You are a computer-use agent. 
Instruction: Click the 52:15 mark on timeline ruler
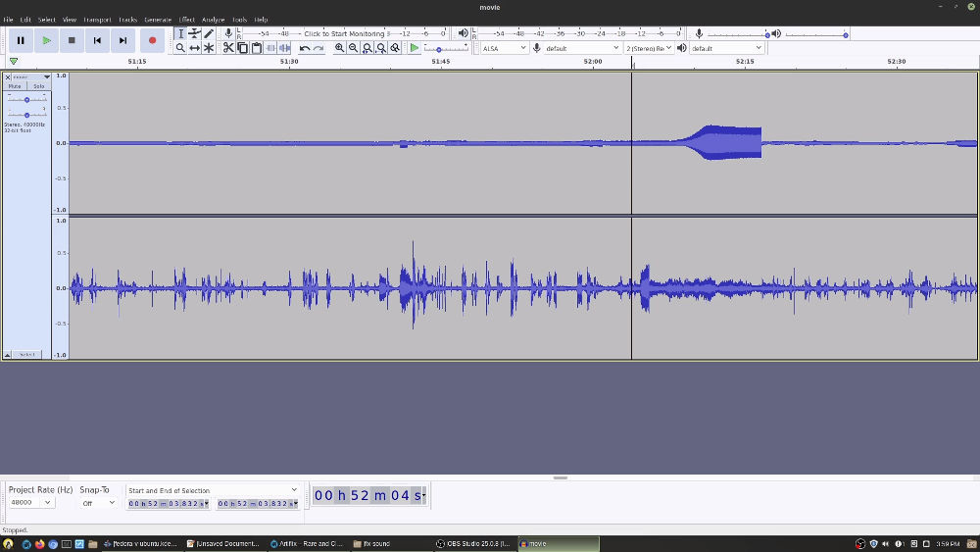(745, 61)
